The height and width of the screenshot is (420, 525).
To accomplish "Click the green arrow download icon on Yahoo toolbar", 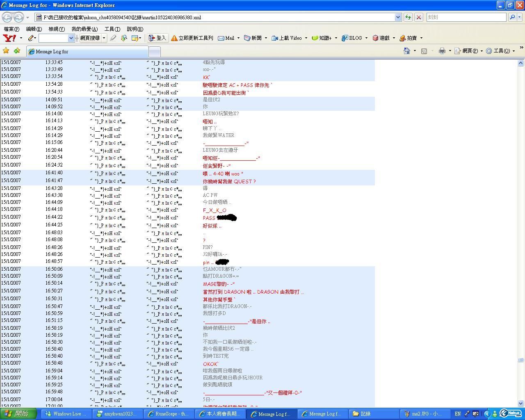I will [x=123, y=38].
